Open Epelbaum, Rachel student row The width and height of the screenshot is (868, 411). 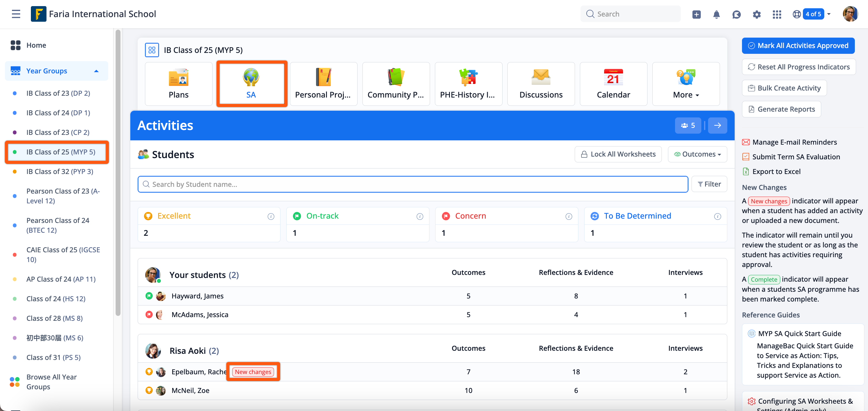click(432, 372)
